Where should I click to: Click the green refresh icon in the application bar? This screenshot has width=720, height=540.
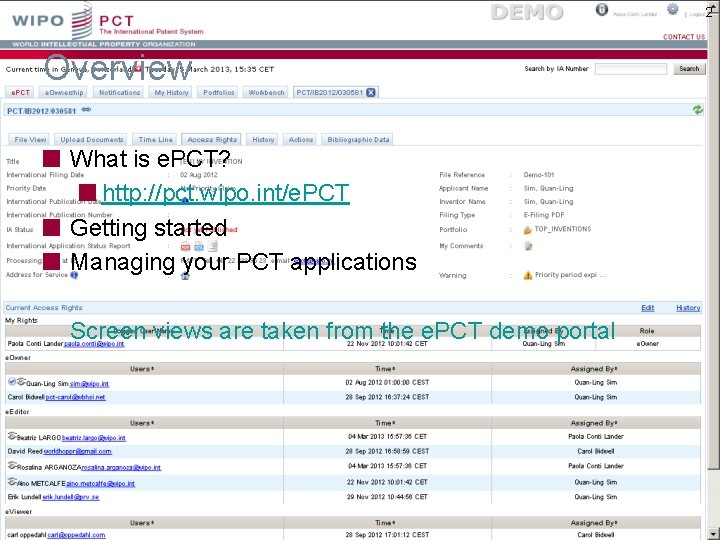pyautogui.click(x=698, y=110)
